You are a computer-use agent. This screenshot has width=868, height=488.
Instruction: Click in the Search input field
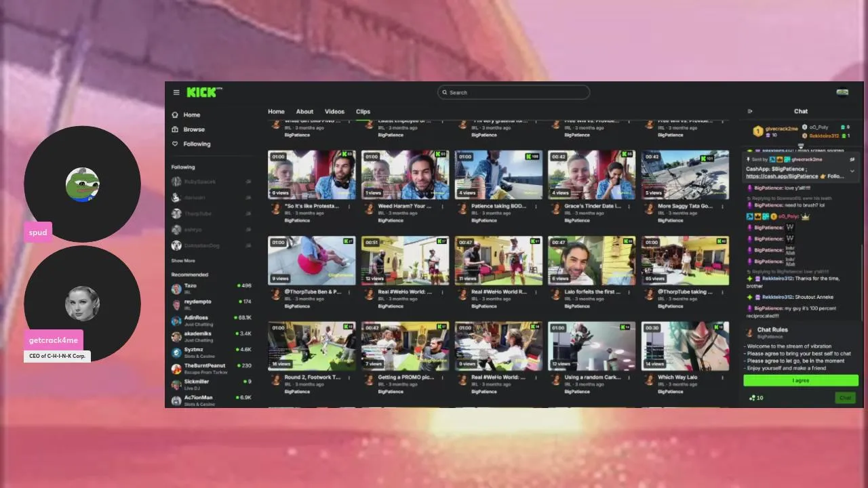513,92
